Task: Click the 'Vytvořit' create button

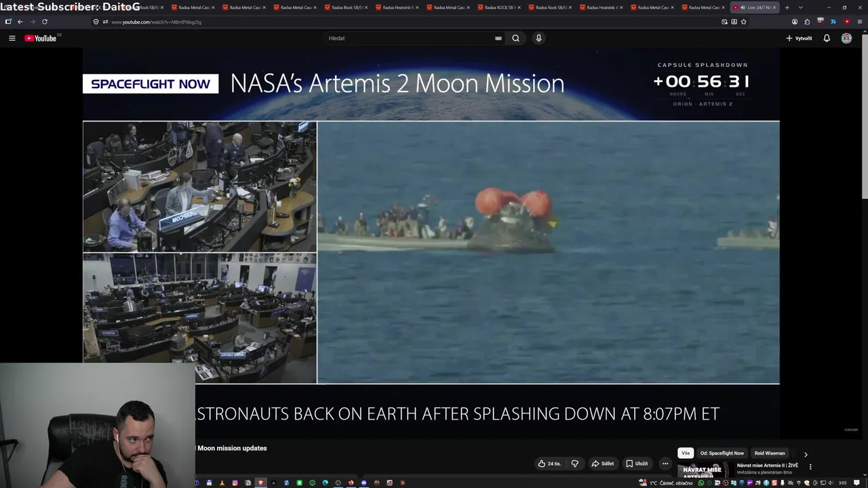Action: pyautogui.click(x=799, y=38)
